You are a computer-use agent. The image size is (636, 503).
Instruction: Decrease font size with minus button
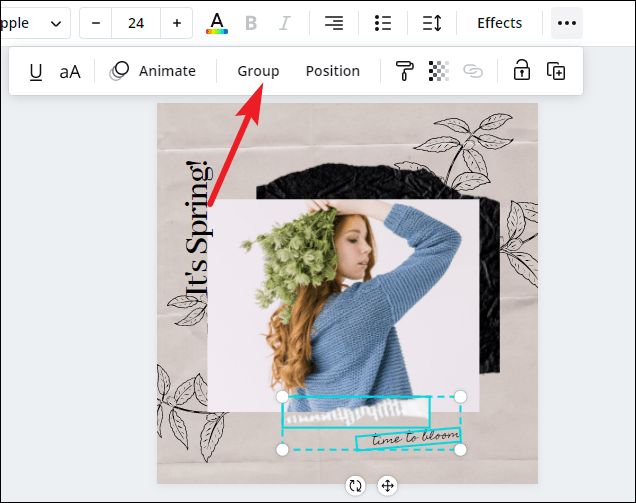point(96,23)
